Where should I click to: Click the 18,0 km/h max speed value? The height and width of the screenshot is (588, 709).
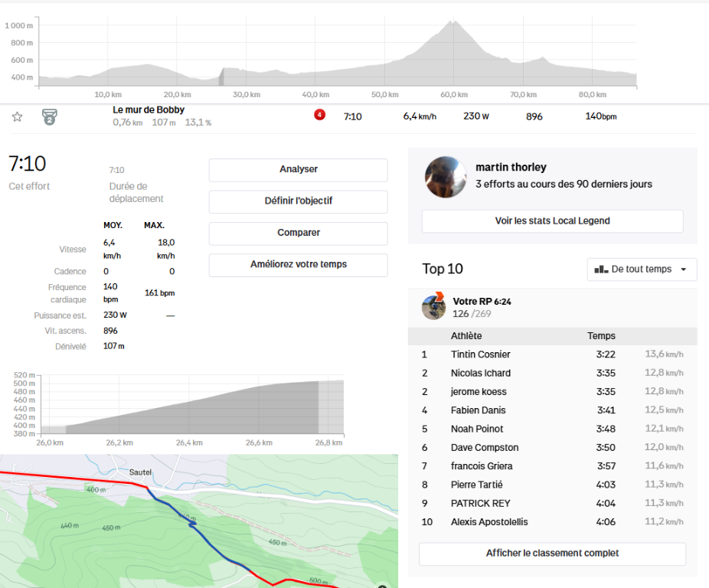pyautogui.click(x=166, y=249)
